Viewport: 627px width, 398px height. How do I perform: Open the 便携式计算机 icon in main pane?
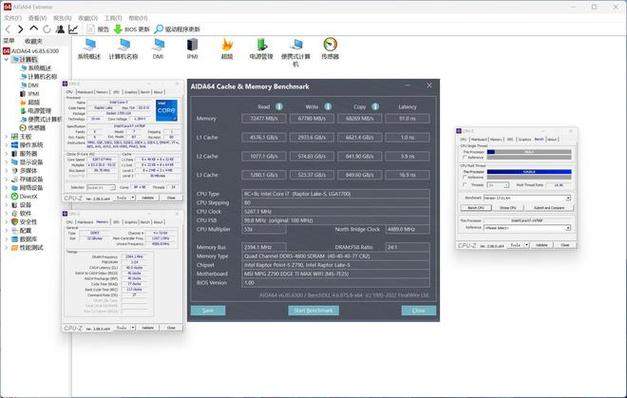tap(296, 52)
